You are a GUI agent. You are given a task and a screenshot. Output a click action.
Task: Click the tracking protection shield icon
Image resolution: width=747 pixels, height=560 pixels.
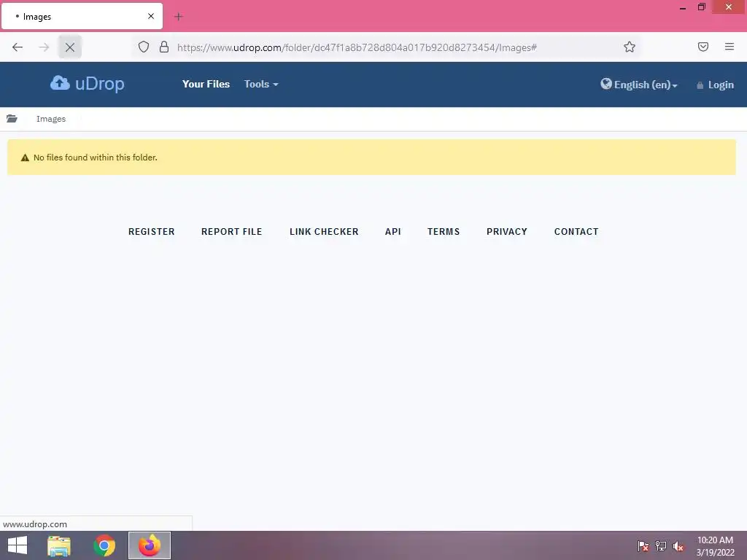(144, 47)
